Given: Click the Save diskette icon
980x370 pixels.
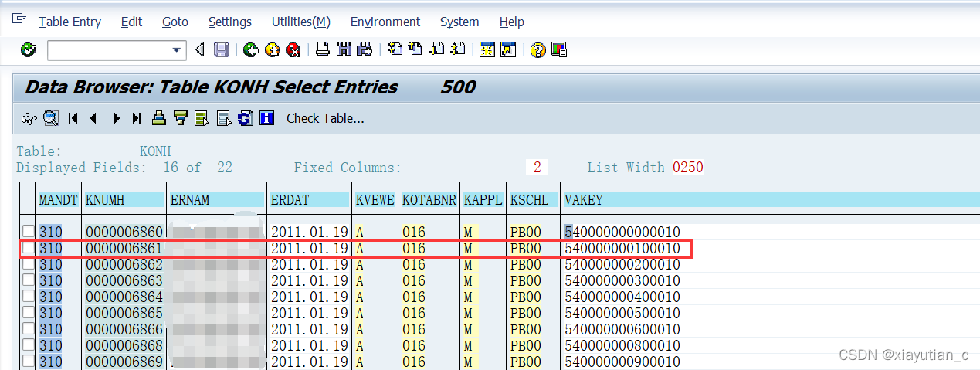Looking at the screenshot, I should point(221,50).
